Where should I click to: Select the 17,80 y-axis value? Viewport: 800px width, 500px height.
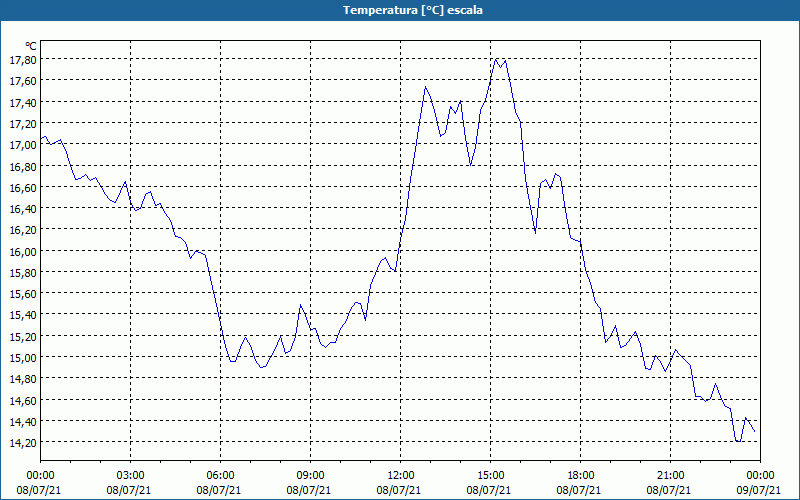23,60
